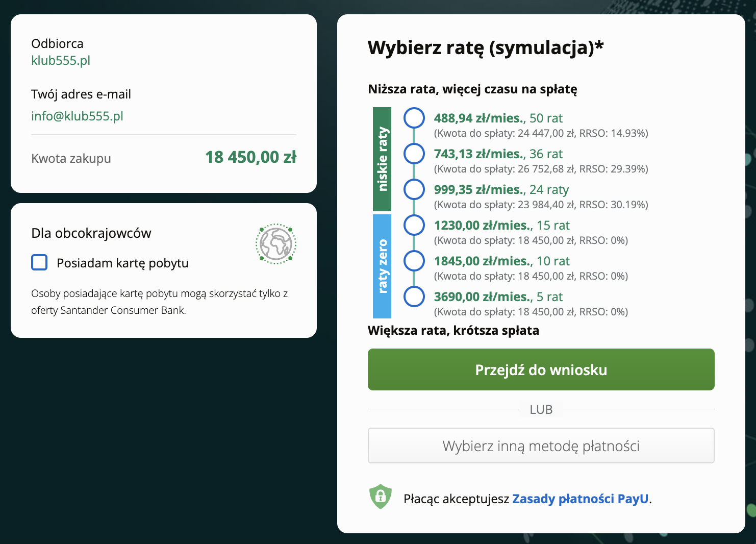The width and height of the screenshot is (756, 544).
Task: Click the green padlock shield icon
Action: coord(380,497)
